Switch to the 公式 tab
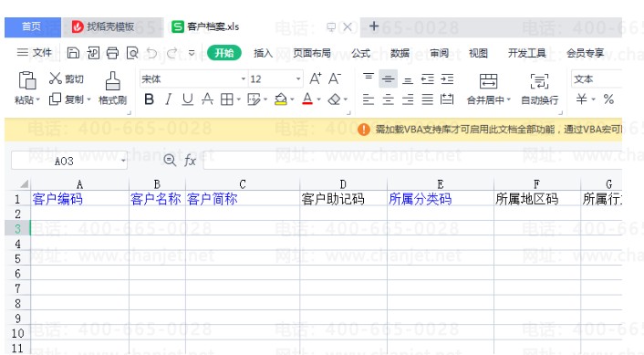The width and height of the screenshot is (644, 355). coord(361,53)
